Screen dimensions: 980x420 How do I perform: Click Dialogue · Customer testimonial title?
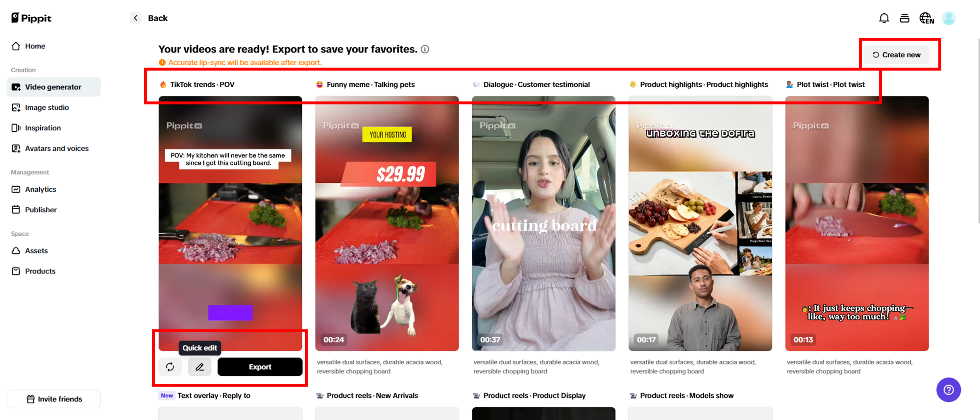537,84
